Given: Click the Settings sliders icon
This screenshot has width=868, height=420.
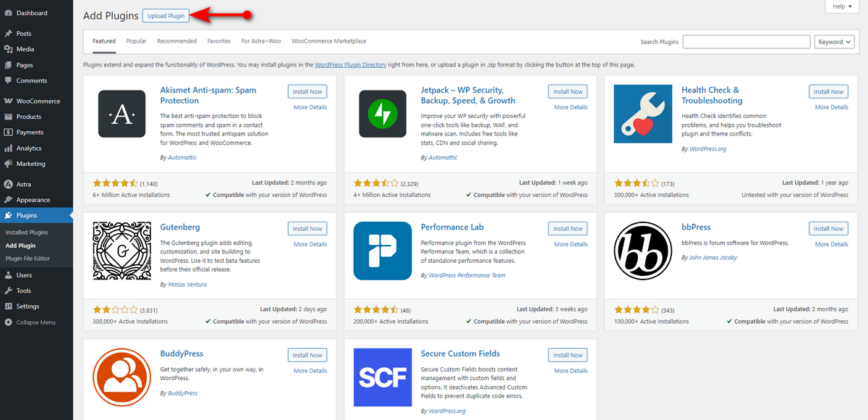Looking at the screenshot, I should (8, 306).
